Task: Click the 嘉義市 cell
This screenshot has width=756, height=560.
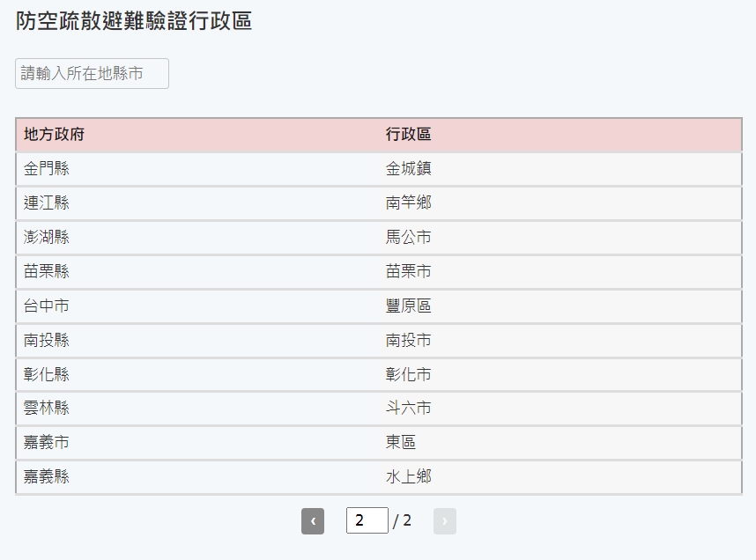Action: 47,443
